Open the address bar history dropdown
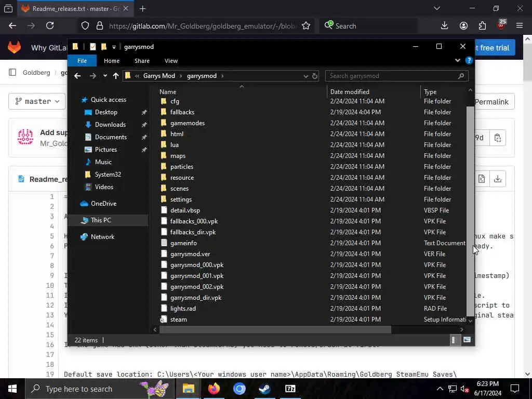The image size is (532, 399). (x=305, y=76)
